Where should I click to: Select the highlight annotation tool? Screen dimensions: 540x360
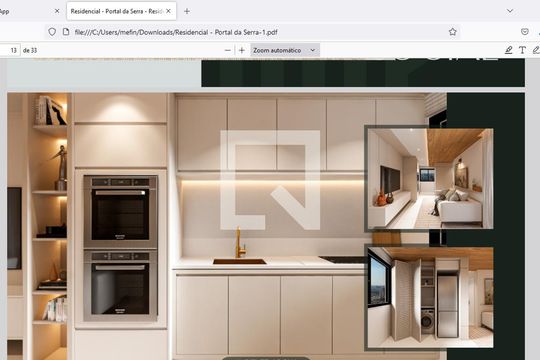(508, 50)
